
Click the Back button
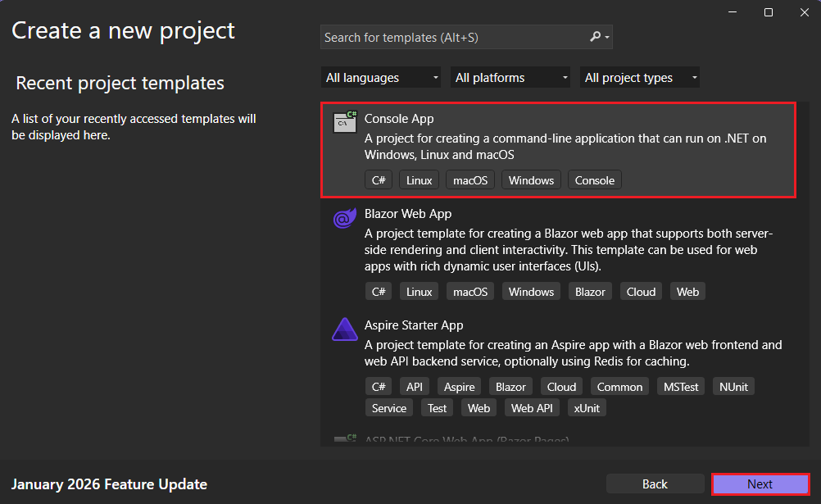click(655, 484)
